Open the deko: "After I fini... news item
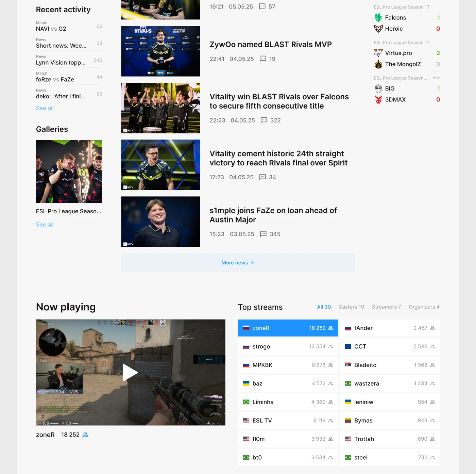The height and width of the screenshot is (474, 476). [x=69, y=94]
